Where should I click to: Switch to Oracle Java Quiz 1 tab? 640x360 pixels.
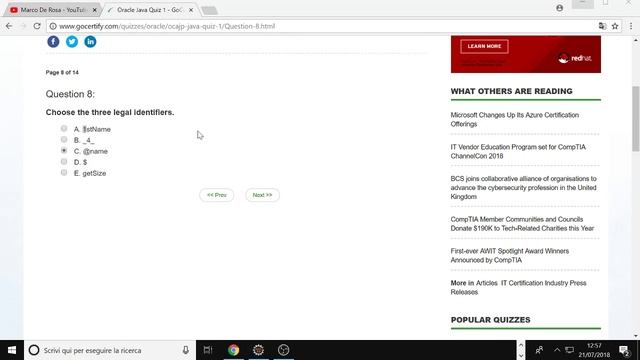click(x=150, y=10)
